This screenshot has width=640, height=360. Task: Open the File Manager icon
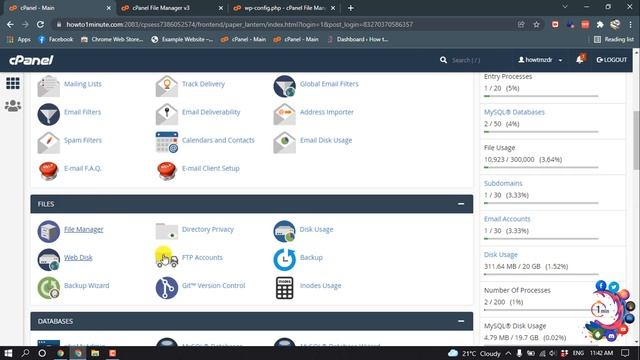point(49,231)
